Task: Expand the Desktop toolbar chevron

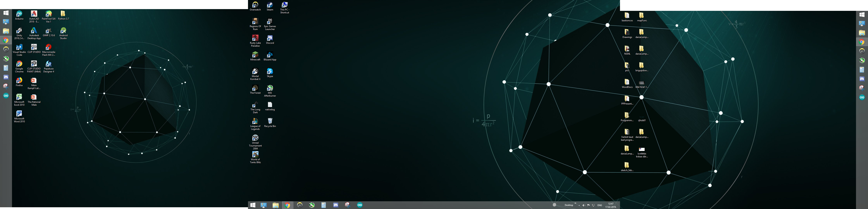Action: coord(575,203)
